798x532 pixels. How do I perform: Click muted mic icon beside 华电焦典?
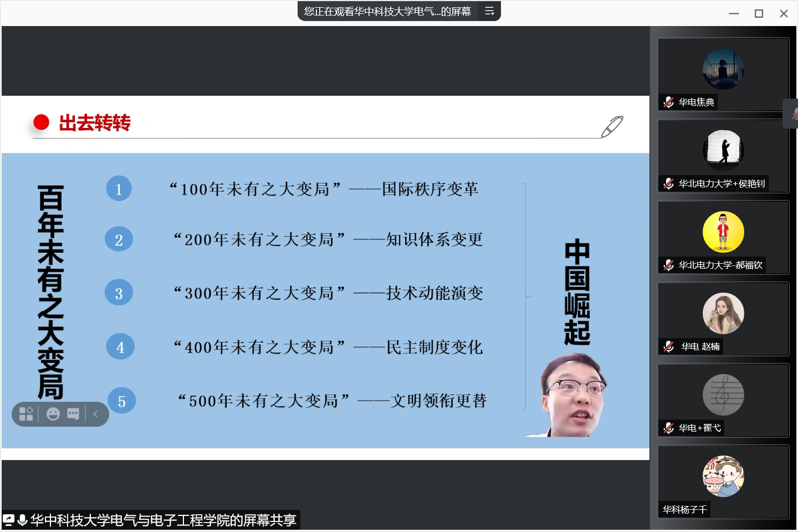pyautogui.click(x=669, y=102)
